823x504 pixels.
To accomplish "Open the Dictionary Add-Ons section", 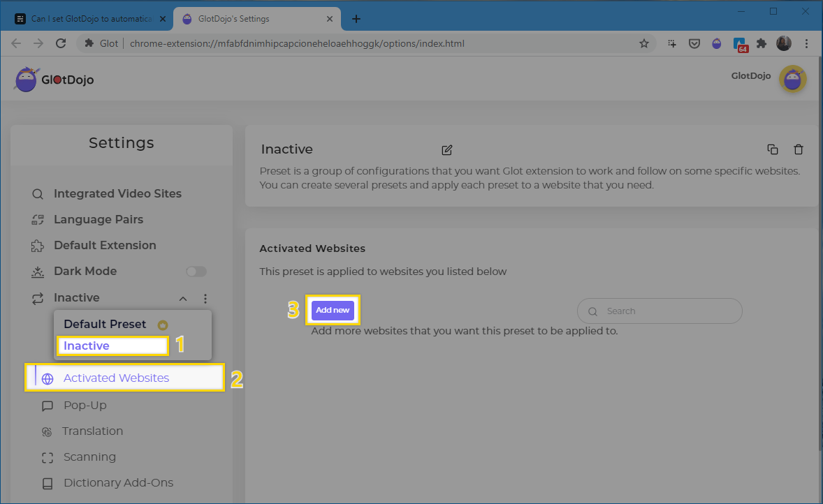I will 119,482.
